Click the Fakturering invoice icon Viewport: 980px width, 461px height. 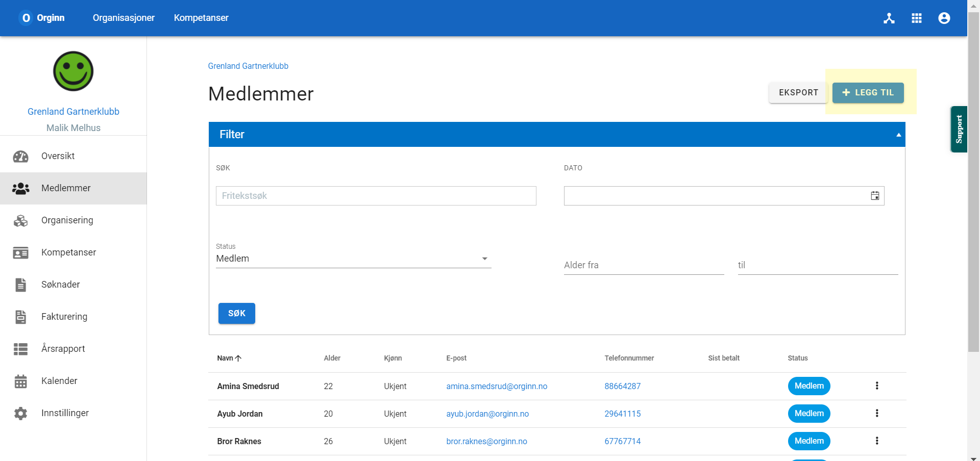[21, 317]
